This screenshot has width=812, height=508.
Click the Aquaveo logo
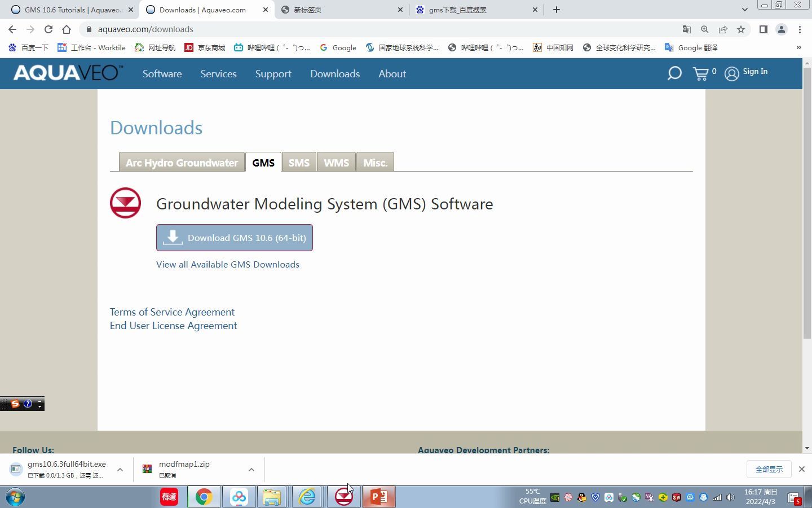[68, 73]
